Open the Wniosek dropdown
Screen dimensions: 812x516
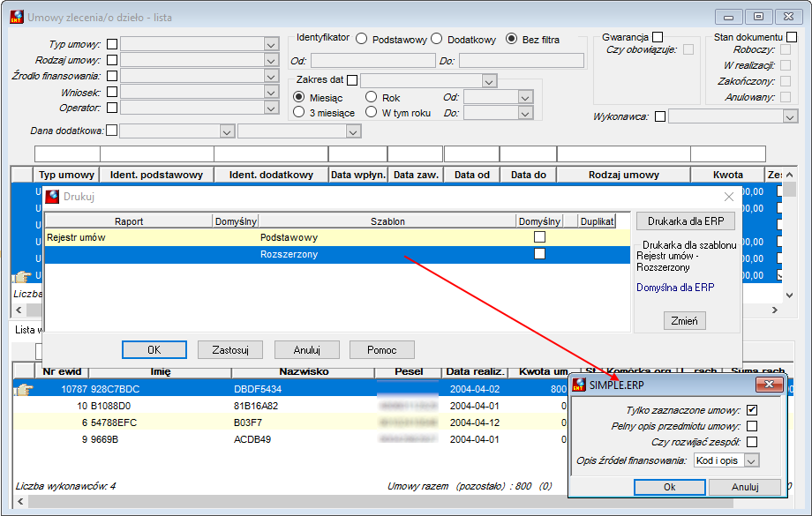[x=271, y=92]
